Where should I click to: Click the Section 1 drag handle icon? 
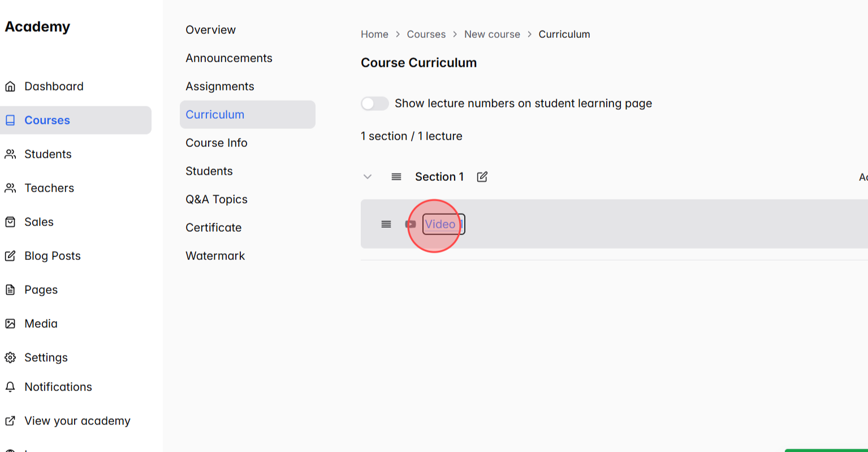point(396,176)
